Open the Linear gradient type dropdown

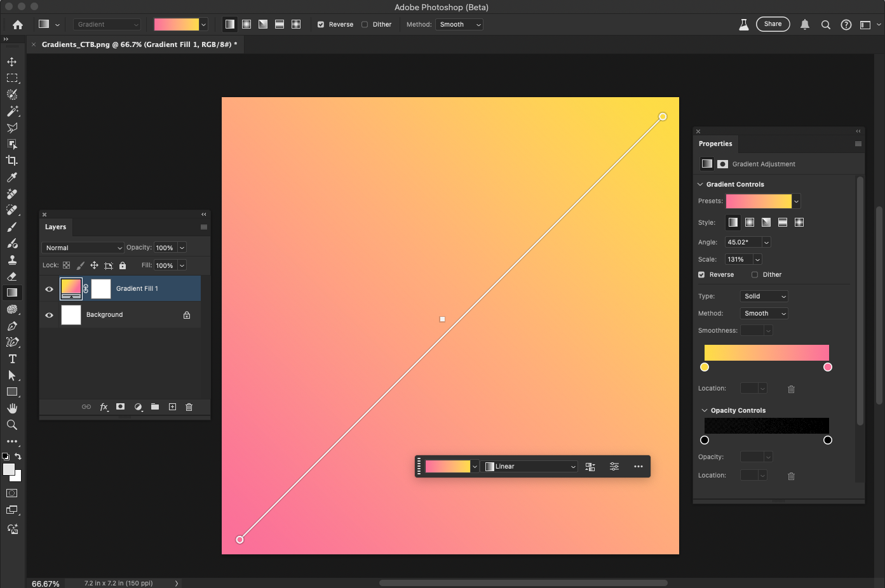(x=529, y=466)
